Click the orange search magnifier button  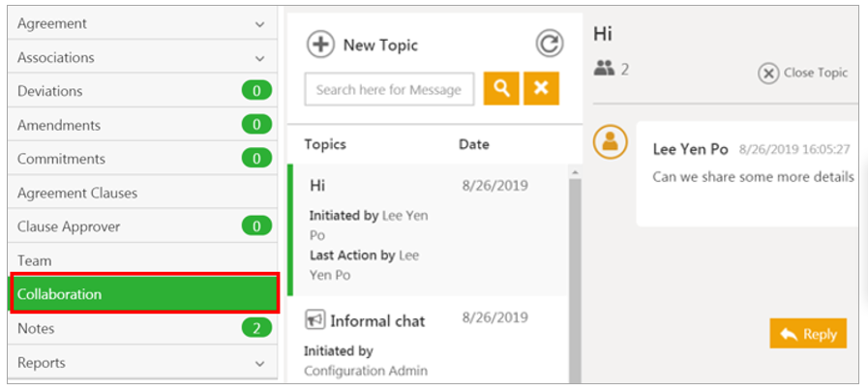click(x=501, y=89)
